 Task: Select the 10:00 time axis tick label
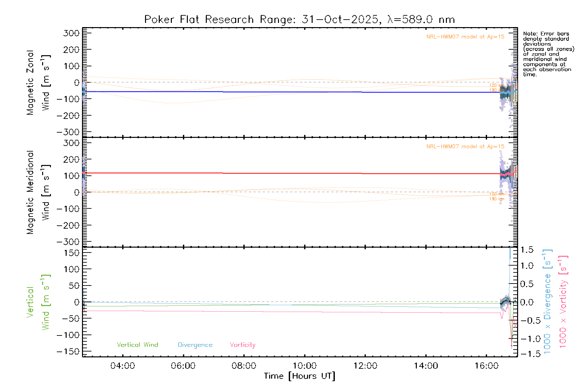coord(304,366)
